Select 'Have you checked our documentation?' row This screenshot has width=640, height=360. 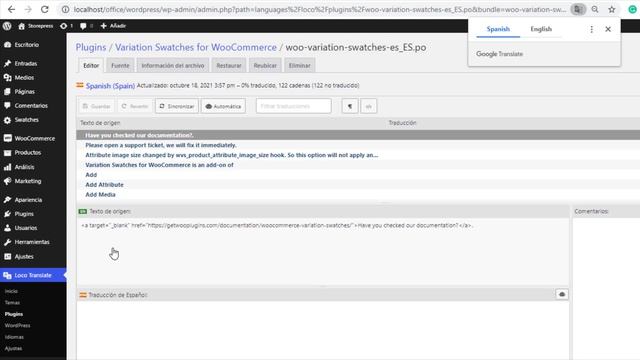358,135
